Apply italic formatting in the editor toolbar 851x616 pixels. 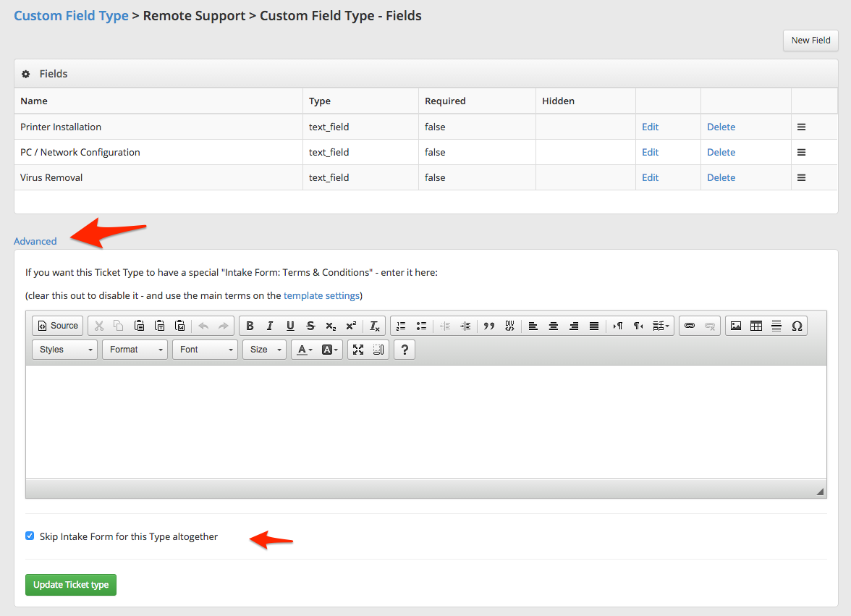tap(270, 326)
